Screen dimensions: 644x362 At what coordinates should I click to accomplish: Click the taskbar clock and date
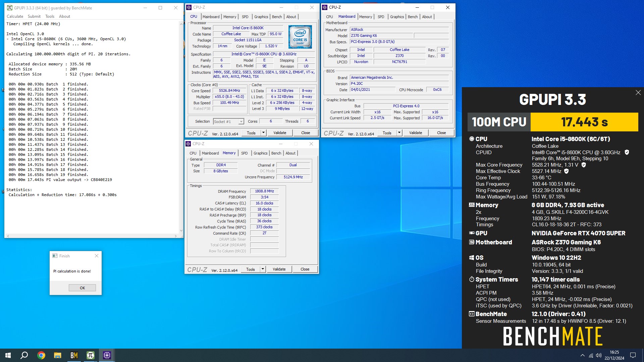(x=614, y=355)
